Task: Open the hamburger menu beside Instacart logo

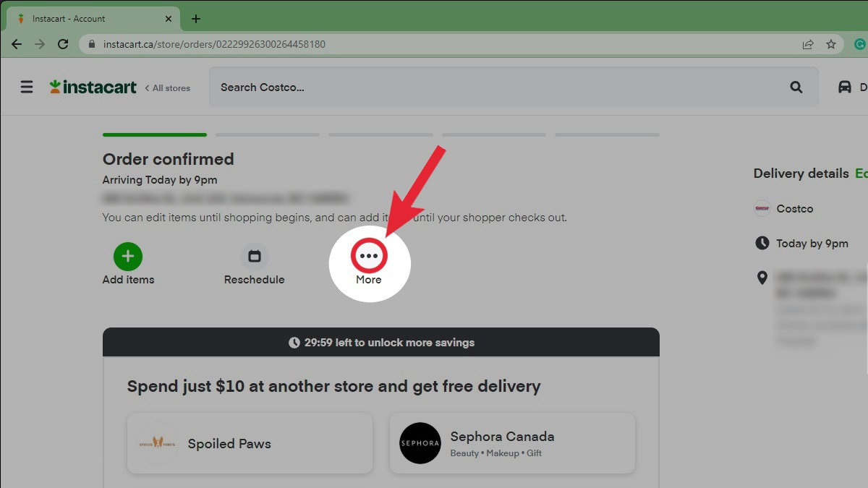Action: point(27,87)
